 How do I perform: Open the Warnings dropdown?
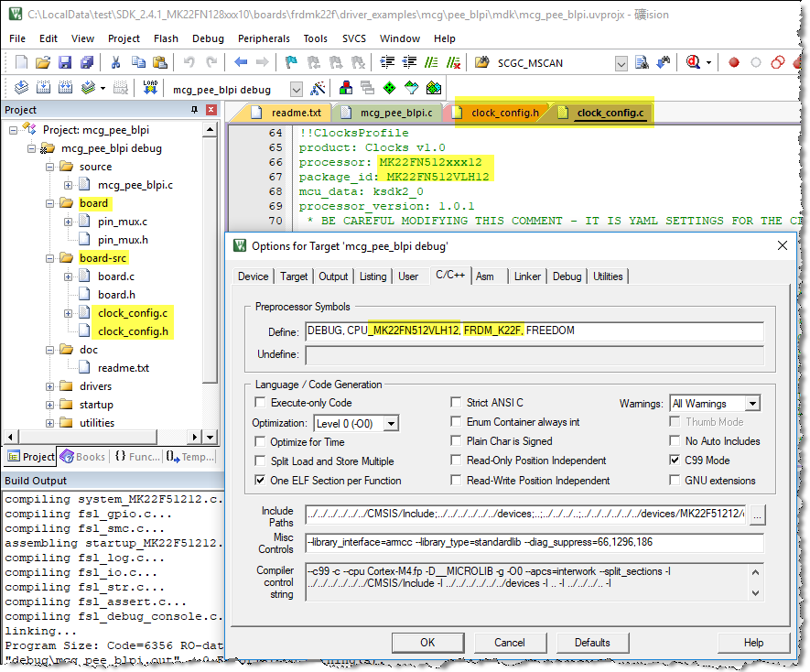751,404
